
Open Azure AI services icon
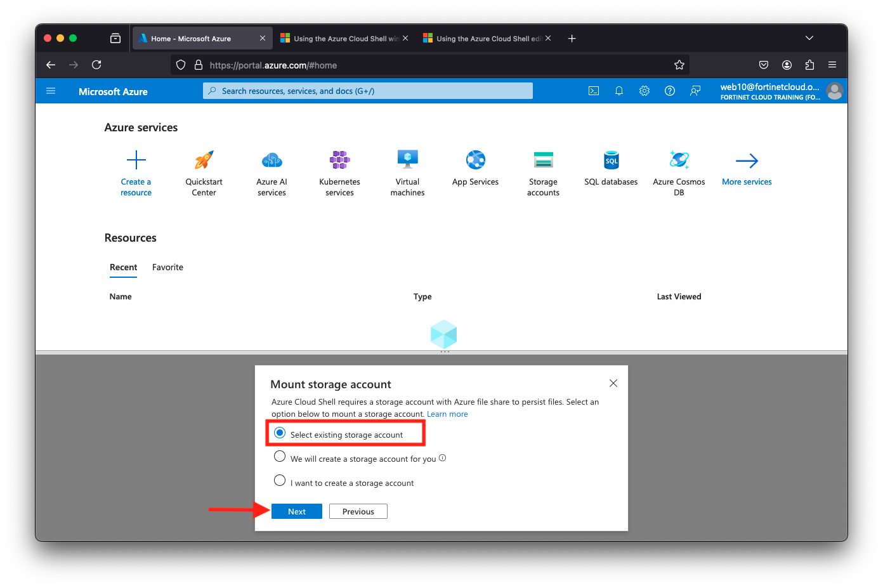click(272, 160)
